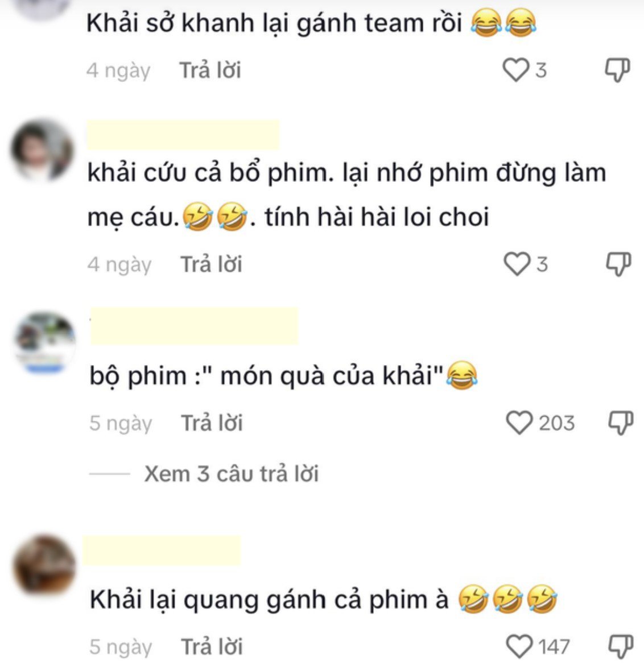This screenshot has height=663, width=644.
Task: Open profile picture of 'khải cứu cả bổ phim' commenter
Action: 42,151
